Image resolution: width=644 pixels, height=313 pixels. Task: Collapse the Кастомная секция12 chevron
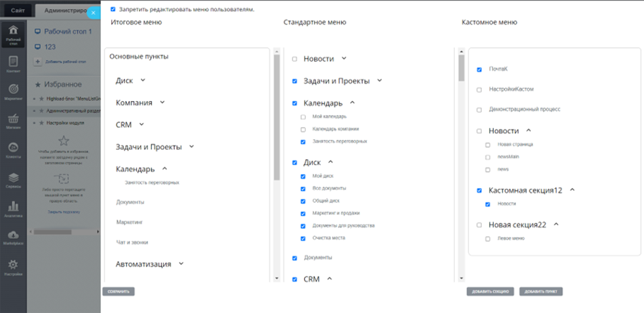point(573,190)
